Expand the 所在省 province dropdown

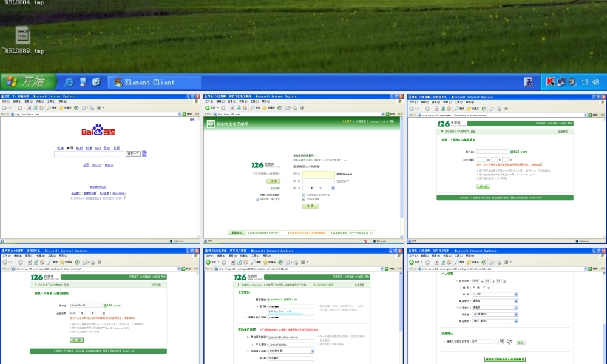click(x=516, y=314)
